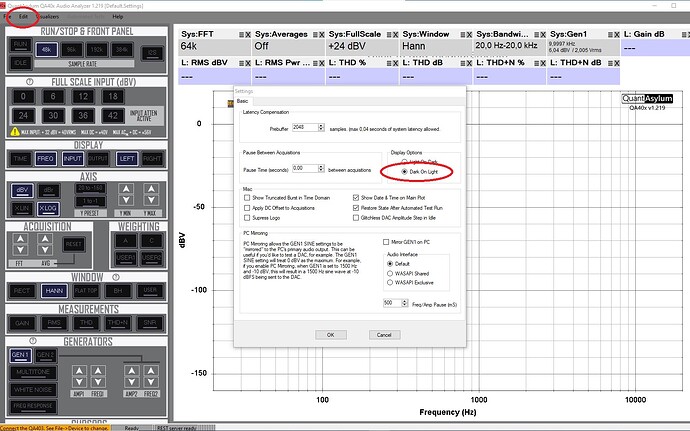Image resolution: width=690 pixels, height=431 pixels.
Task: Increase Y MIN with up arrow
Action: (126, 189)
